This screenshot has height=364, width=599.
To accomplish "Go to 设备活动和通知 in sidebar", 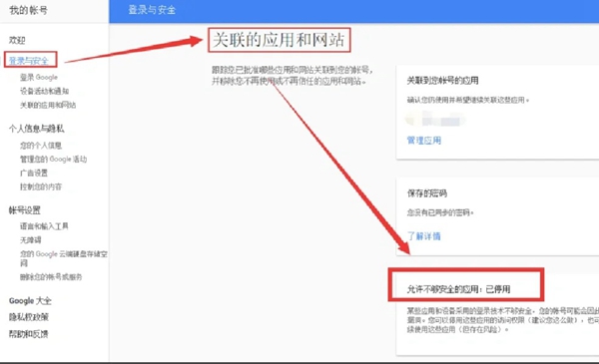I will tap(44, 91).
